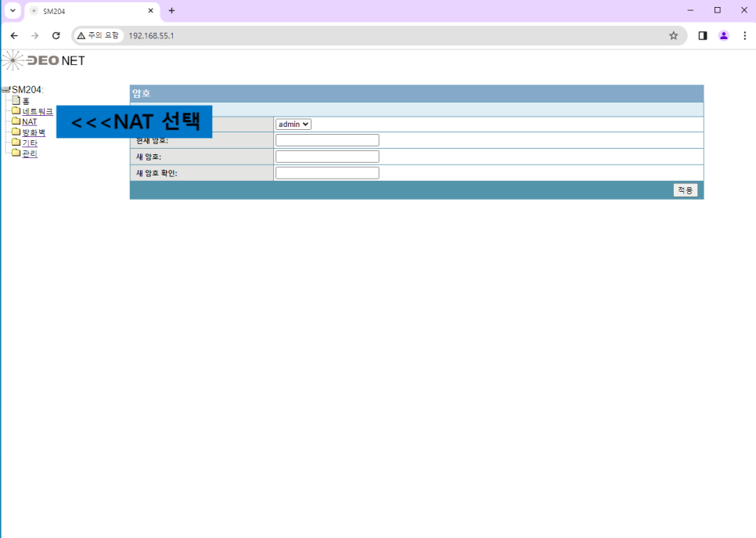Open Chrome three-dot menu

point(744,36)
